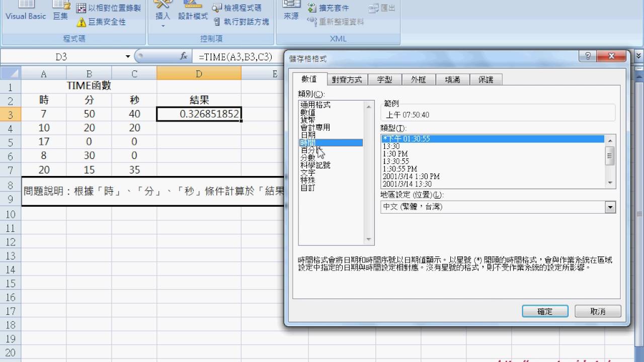Screen dimensions: 644x362
Task: Select the 結果 header cell
Action: (x=199, y=100)
